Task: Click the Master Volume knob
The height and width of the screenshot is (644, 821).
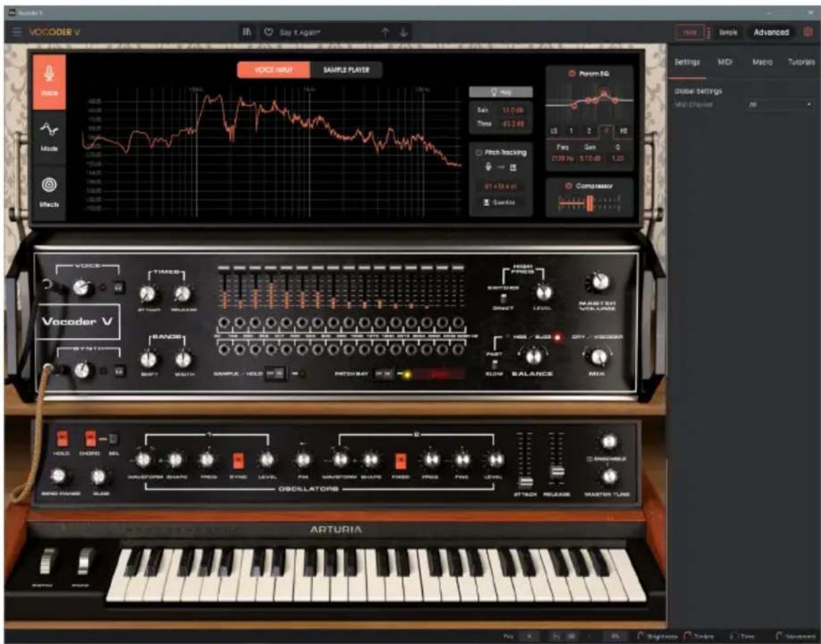Action: [601, 283]
